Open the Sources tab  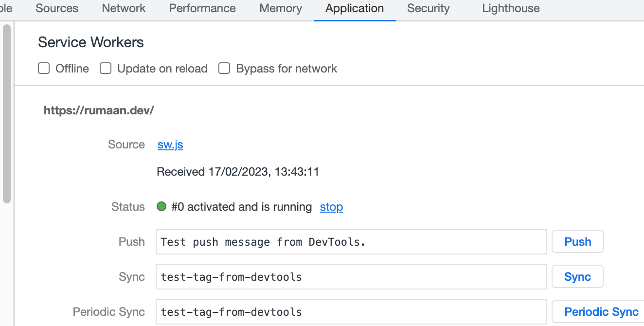coord(57,8)
